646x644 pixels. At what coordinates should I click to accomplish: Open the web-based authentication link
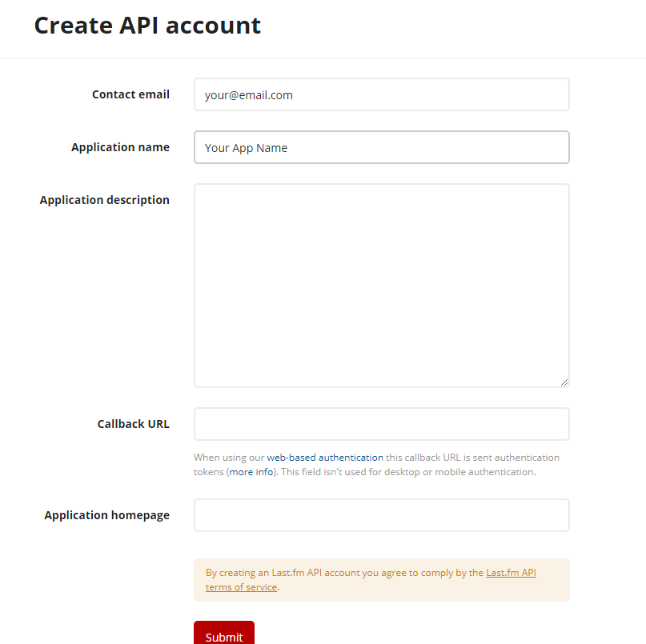click(325, 458)
